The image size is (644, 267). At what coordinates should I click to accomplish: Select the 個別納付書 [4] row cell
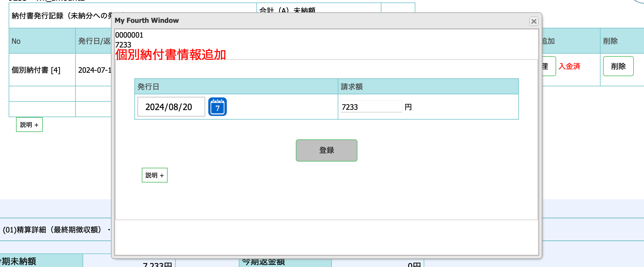[36, 70]
